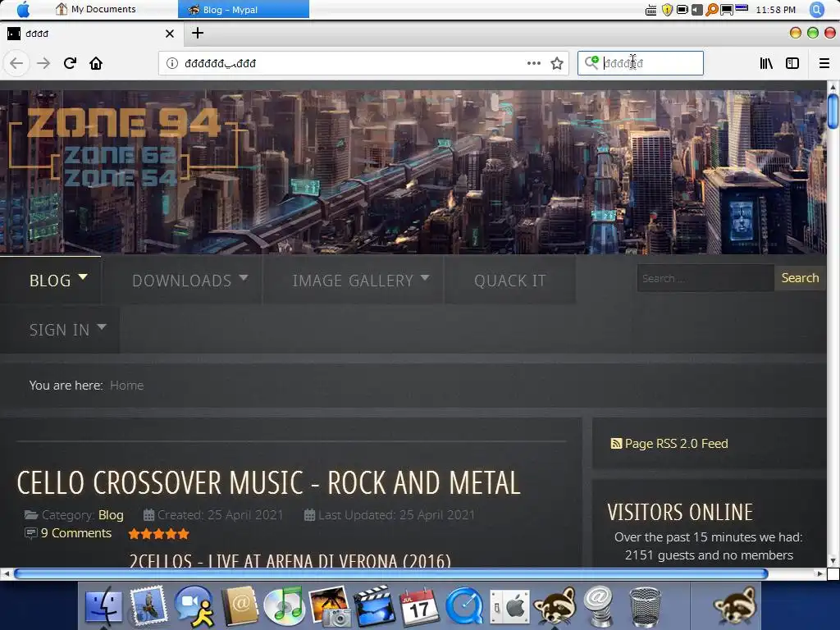Click the vertical scrollbar thumb

tap(833, 111)
